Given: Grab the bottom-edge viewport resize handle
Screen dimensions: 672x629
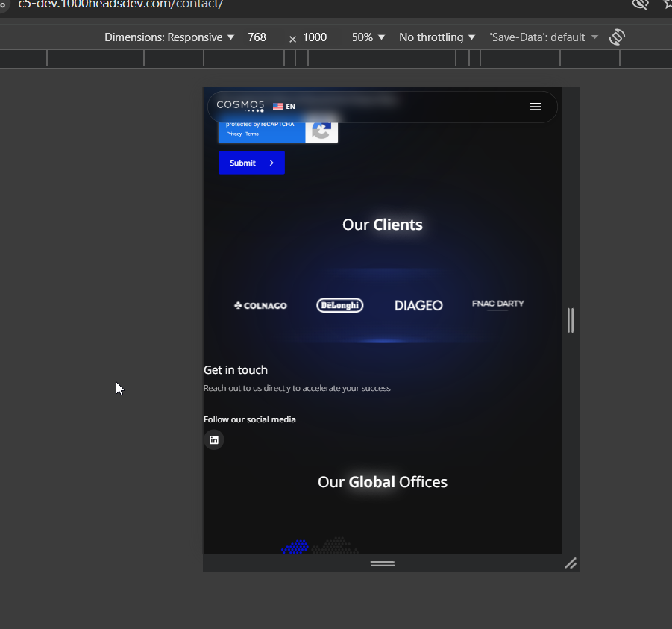Looking at the screenshot, I should 383,563.
